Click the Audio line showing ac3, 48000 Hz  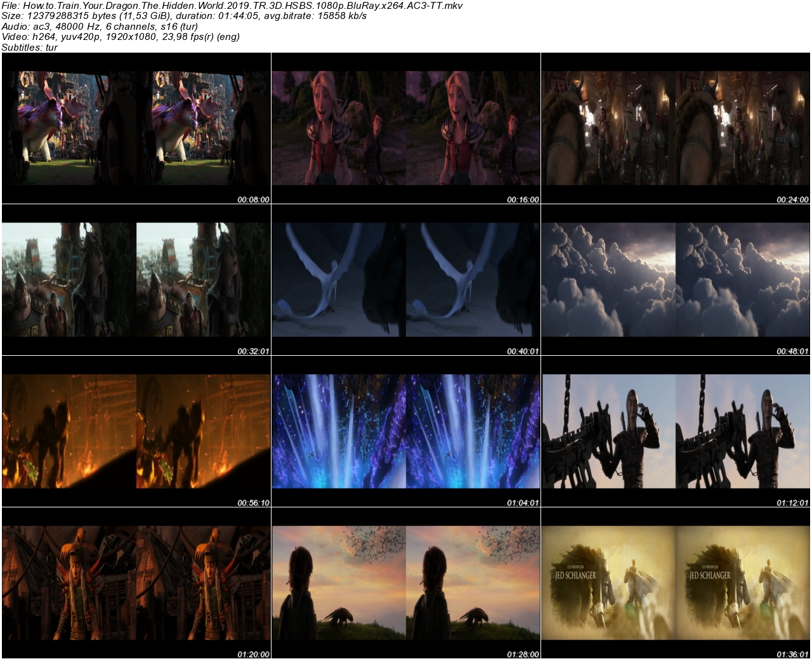coord(100,26)
